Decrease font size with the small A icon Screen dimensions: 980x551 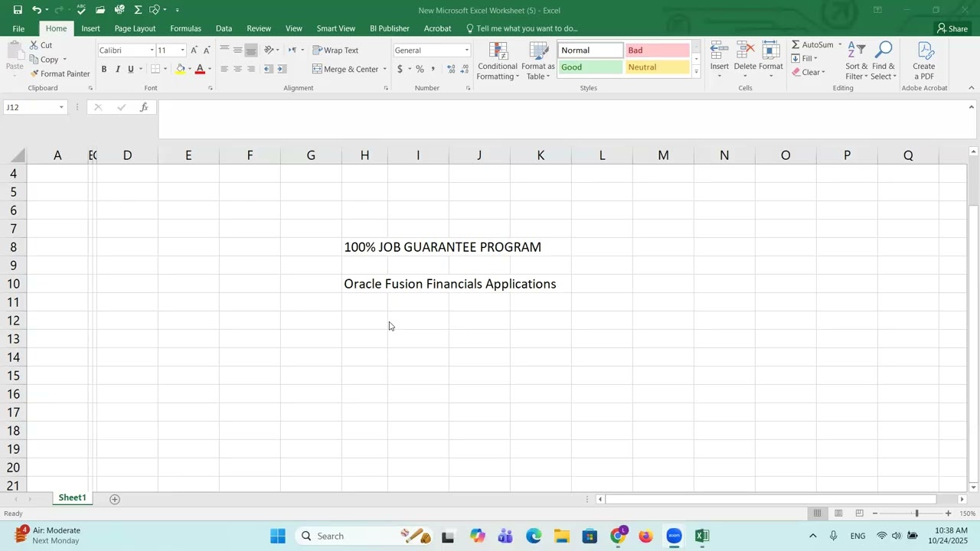(207, 50)
